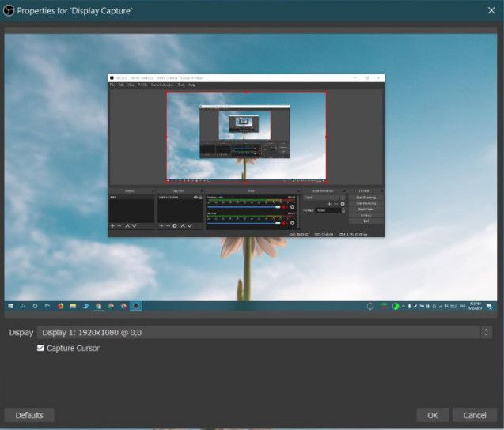Move the source down with the Sources down arrow
The height and width of the screenshot is (430, 504).
[190, 226]
